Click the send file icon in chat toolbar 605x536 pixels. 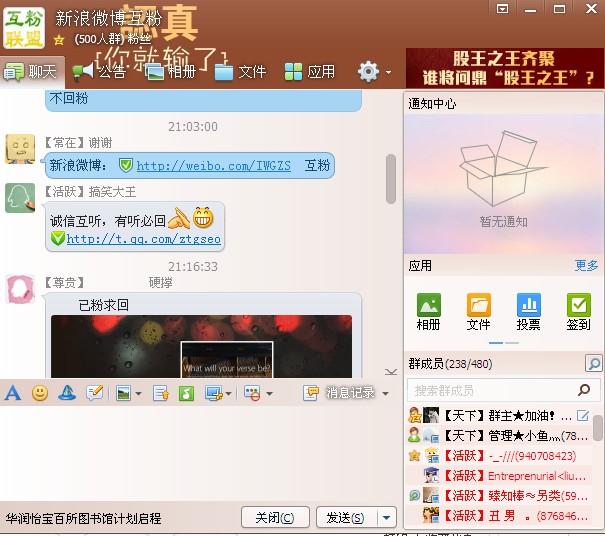(161, 393)
